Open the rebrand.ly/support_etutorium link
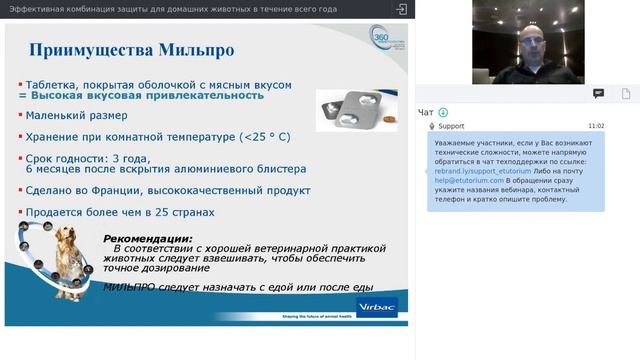Screen dimensions: 640x360 [x=483, y=171]
